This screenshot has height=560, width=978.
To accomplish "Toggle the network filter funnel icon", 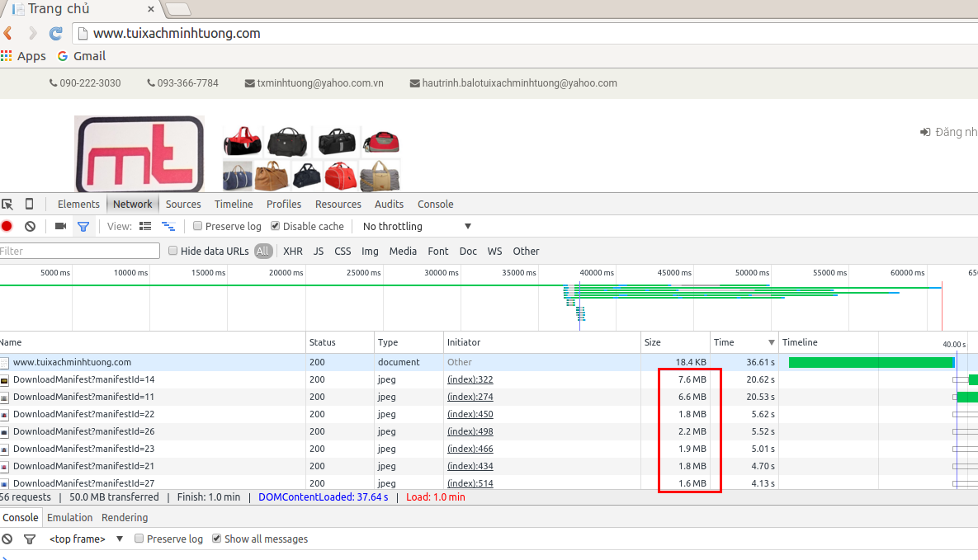I will (83, 226).
